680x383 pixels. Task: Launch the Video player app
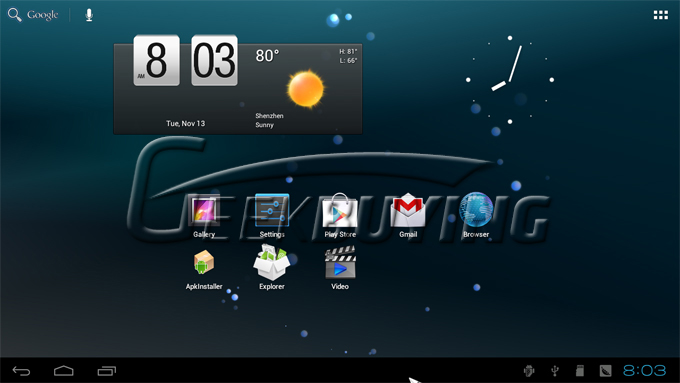click(x=340, y=268)
